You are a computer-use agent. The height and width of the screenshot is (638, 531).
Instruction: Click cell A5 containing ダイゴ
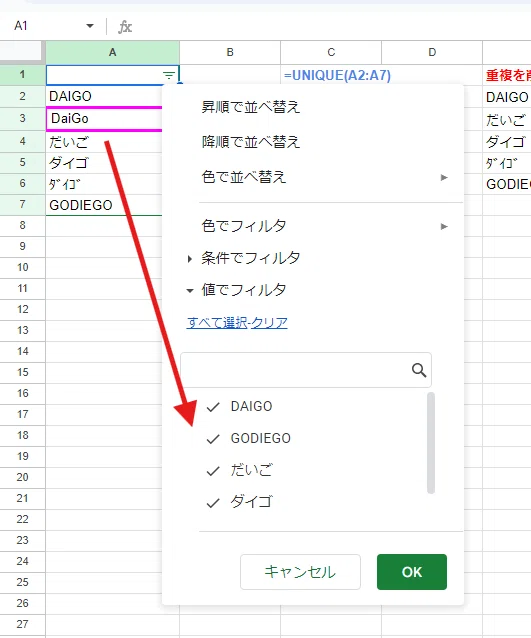[x=104, y=163]
